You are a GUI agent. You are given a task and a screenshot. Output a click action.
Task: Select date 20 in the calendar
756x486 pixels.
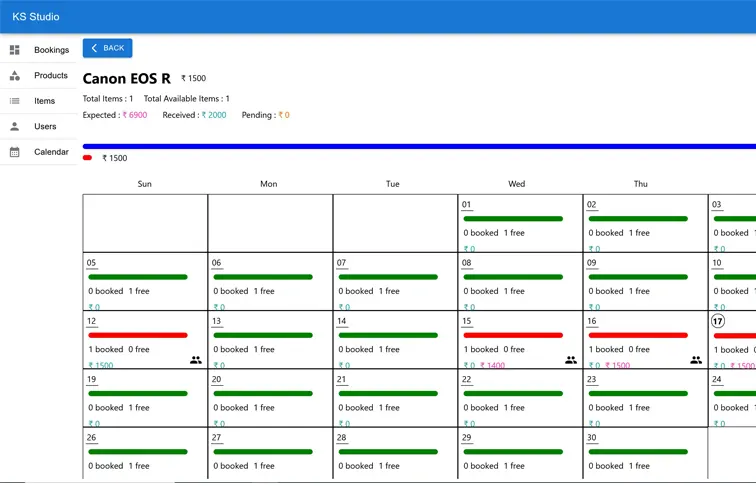216,379
